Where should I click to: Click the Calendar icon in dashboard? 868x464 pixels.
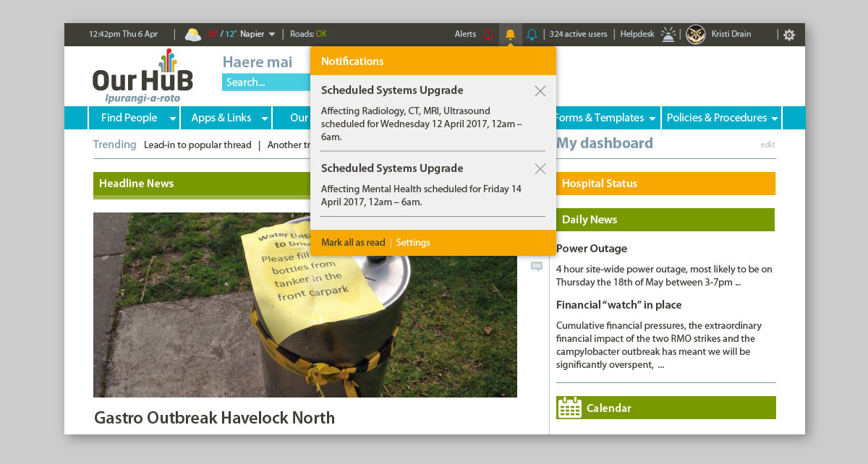tap(569, 408)
